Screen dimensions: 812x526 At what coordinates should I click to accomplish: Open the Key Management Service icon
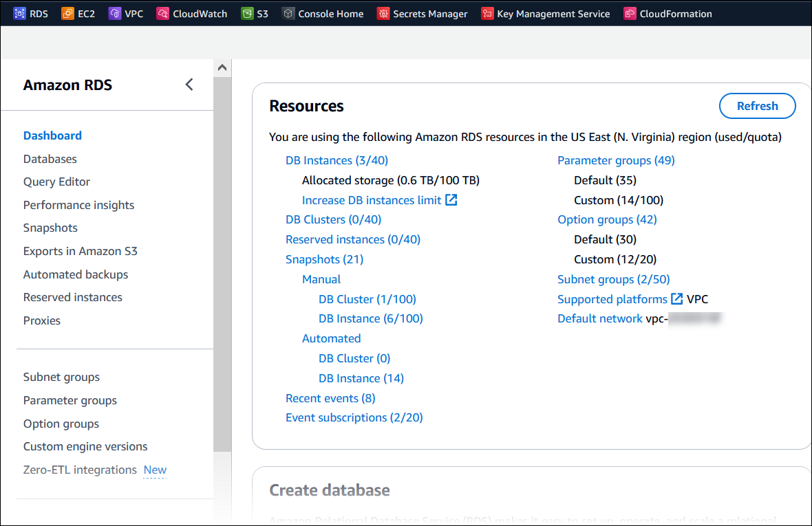pyautogui.click(x=487, y=13)
